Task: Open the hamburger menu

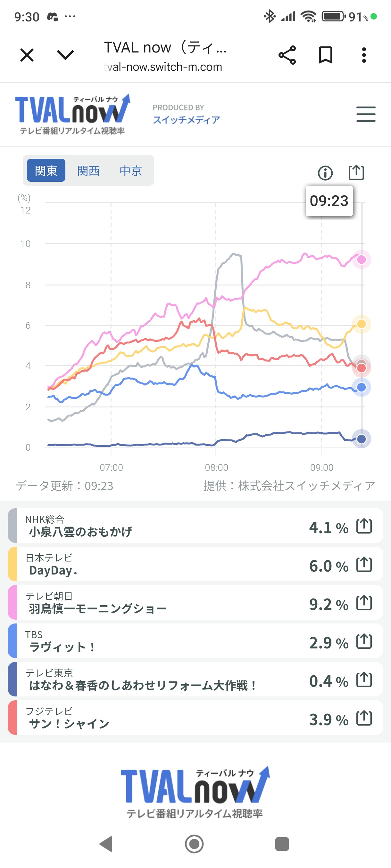Action: pyautogui.click(x=366, y=114)
